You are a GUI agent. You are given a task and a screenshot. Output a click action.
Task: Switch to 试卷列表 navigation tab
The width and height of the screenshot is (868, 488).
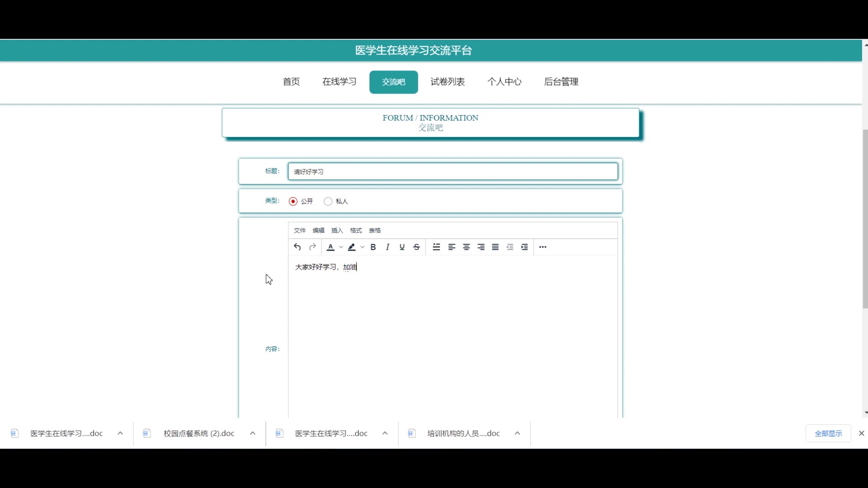point(448,82)
